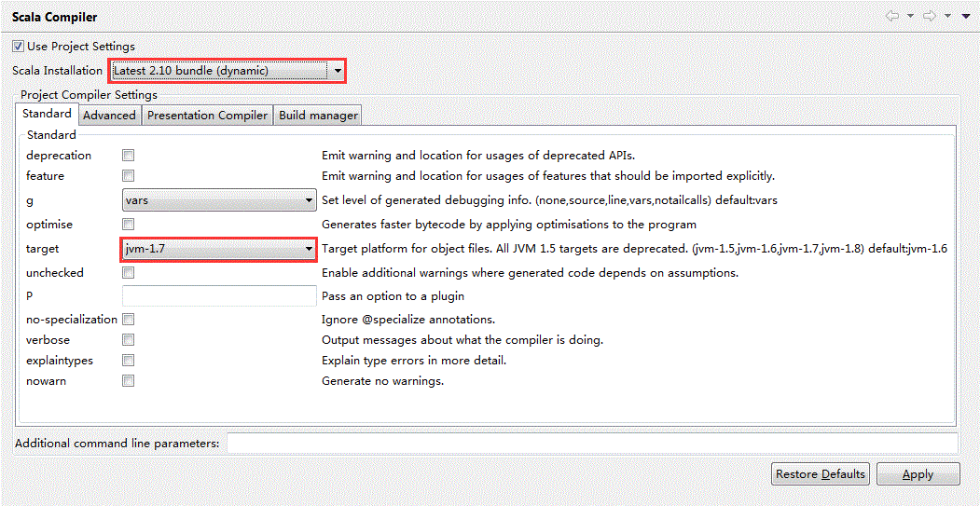Screen dimensions: 980x506
Task: Click the 'Enable additional warnings' description text
Action: coord(530,273)
